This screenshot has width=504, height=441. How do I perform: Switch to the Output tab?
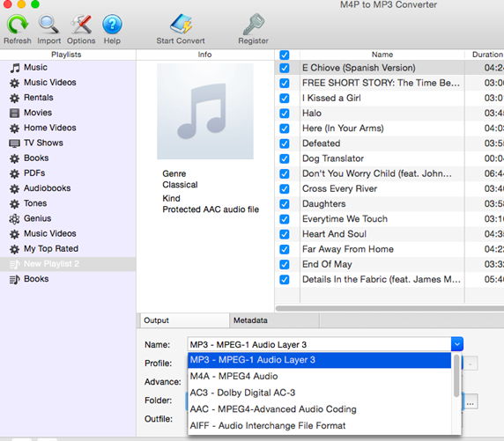click(185, 320)
